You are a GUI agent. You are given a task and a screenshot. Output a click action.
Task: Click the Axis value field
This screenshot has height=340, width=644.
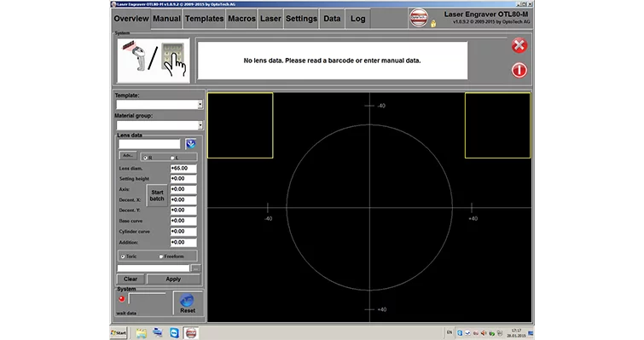pyautogui.click(x=183, y=189)
